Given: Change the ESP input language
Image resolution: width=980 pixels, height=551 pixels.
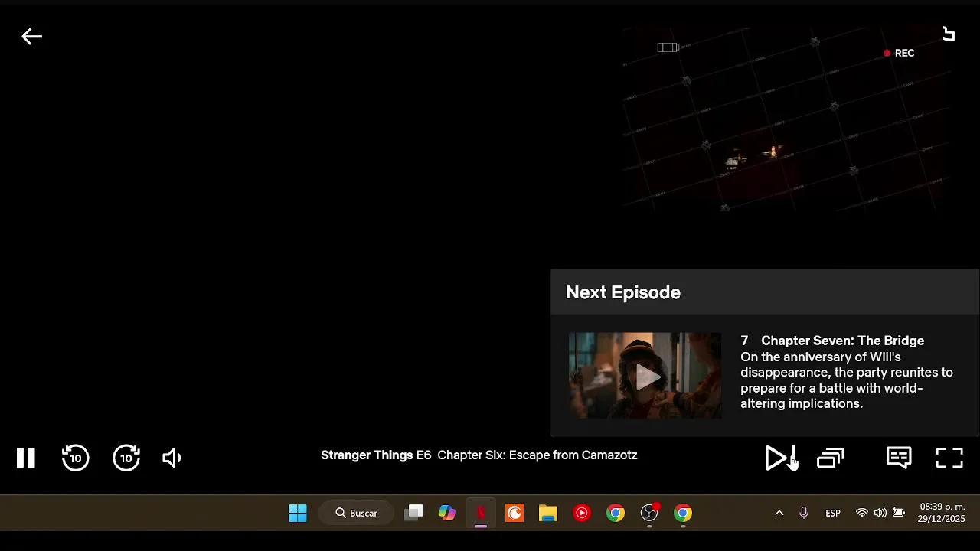Looking at the screenshot, I should click(833, 513).
